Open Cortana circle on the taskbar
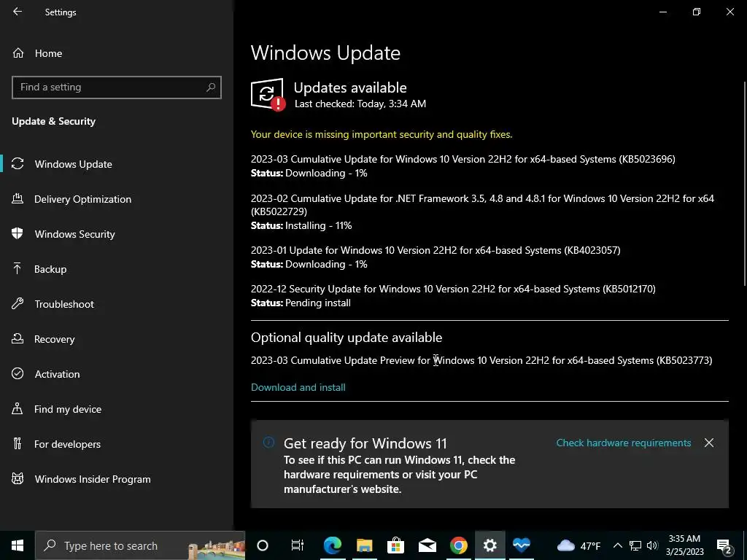 pos(263,545)
